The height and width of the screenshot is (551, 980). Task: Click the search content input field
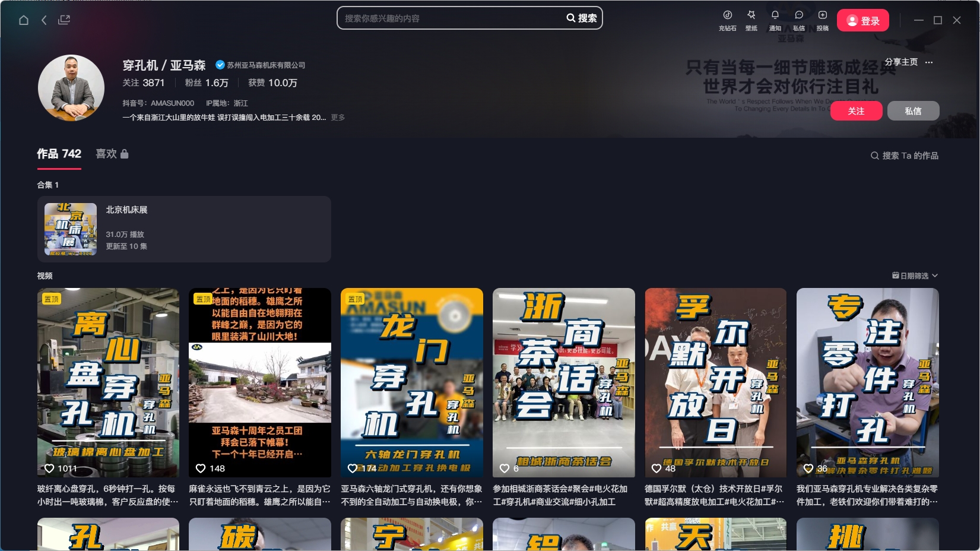(x=451, y=18)
